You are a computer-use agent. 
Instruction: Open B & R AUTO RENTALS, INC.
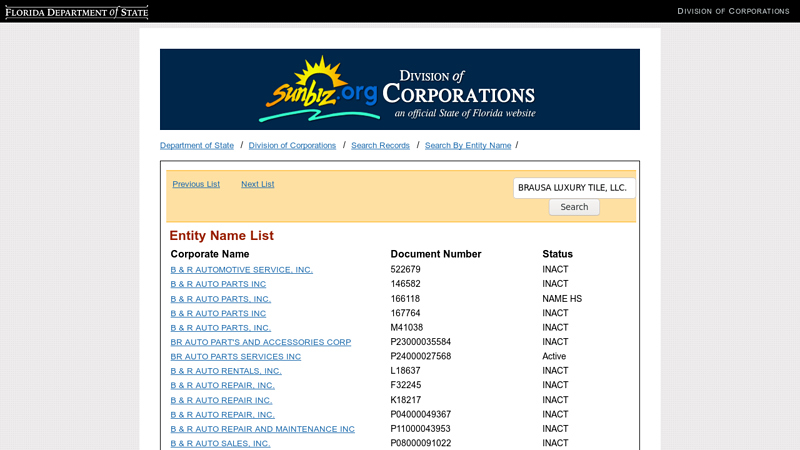[226, 371]
